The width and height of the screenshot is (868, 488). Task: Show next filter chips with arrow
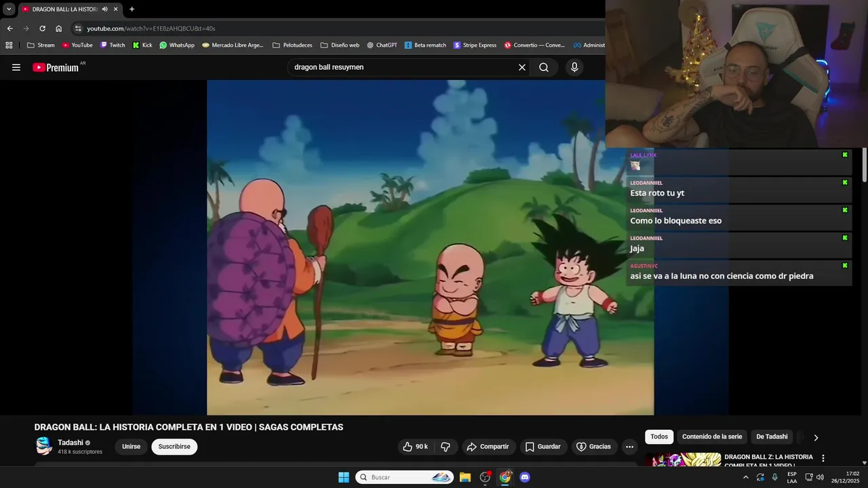[x=816, y=437]
